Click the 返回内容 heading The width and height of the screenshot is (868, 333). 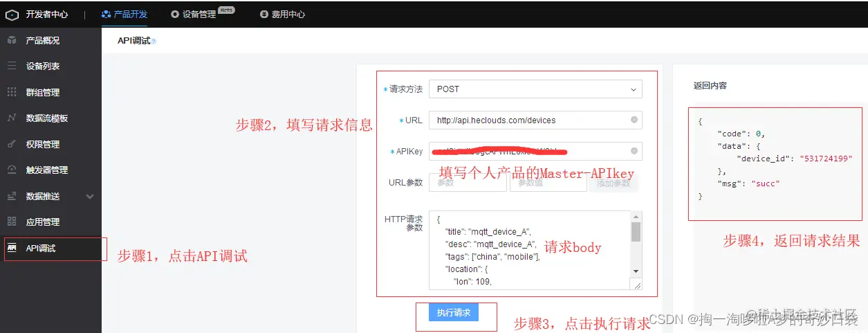click(710, 86)
